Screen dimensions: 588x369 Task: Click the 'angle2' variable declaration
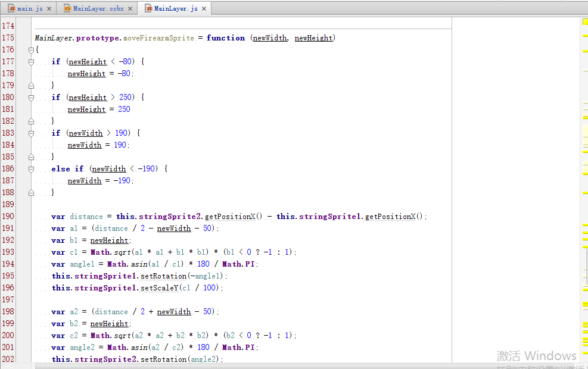point(82,347)
